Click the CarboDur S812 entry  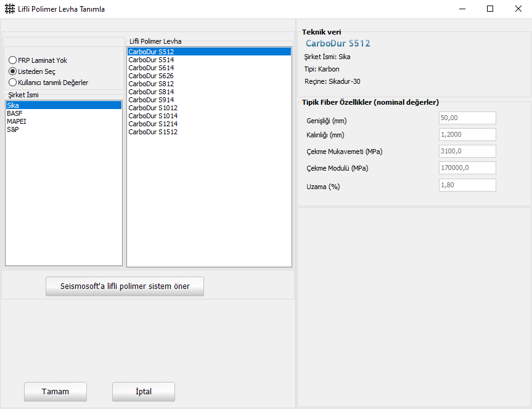(x=209, y=84)
